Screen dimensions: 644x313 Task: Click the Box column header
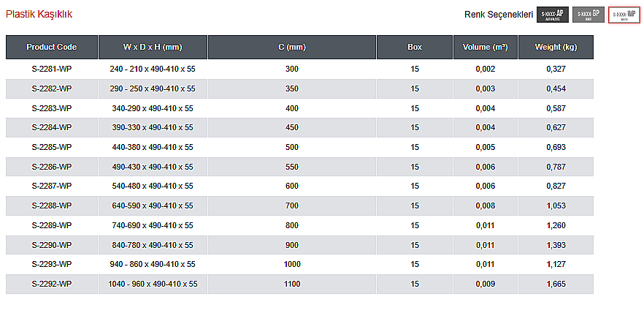click(415, 47)
